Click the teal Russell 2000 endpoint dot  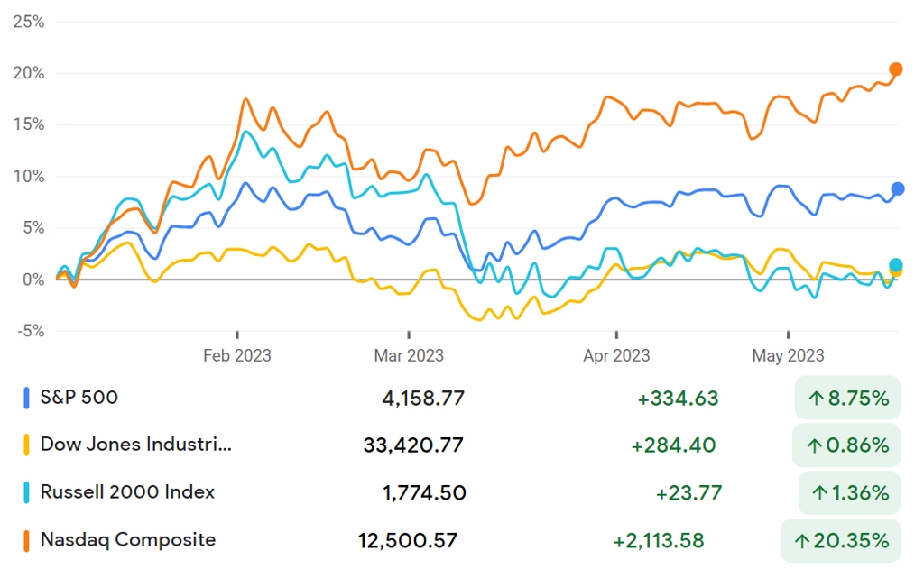896,265
